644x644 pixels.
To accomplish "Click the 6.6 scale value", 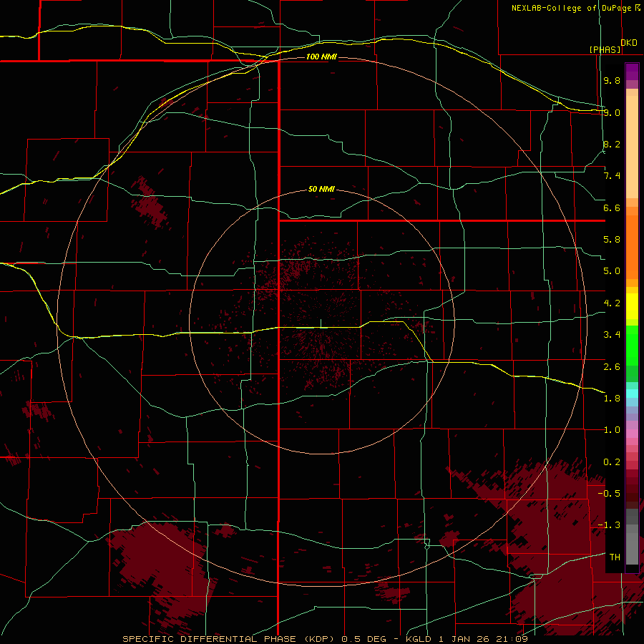I will 612,208.
